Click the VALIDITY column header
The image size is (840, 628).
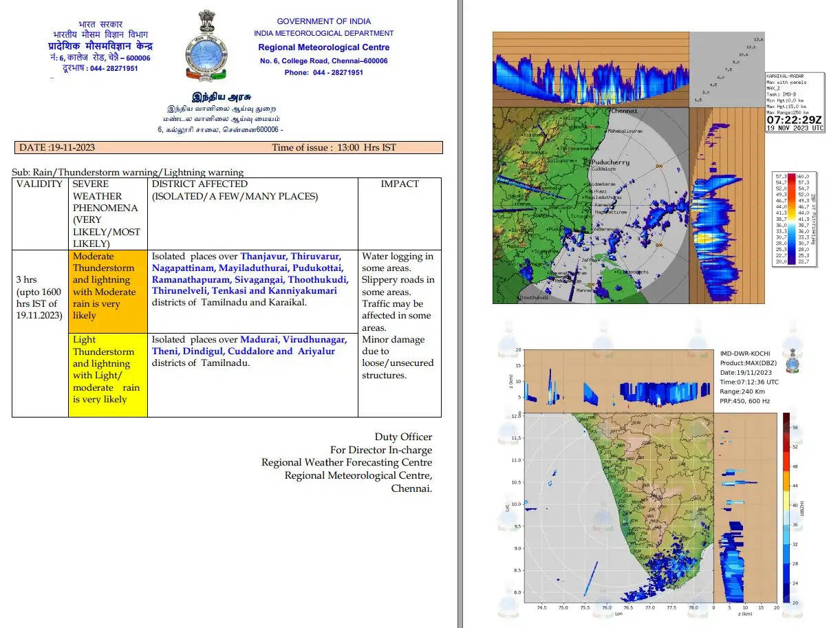(x=39, y=184)
